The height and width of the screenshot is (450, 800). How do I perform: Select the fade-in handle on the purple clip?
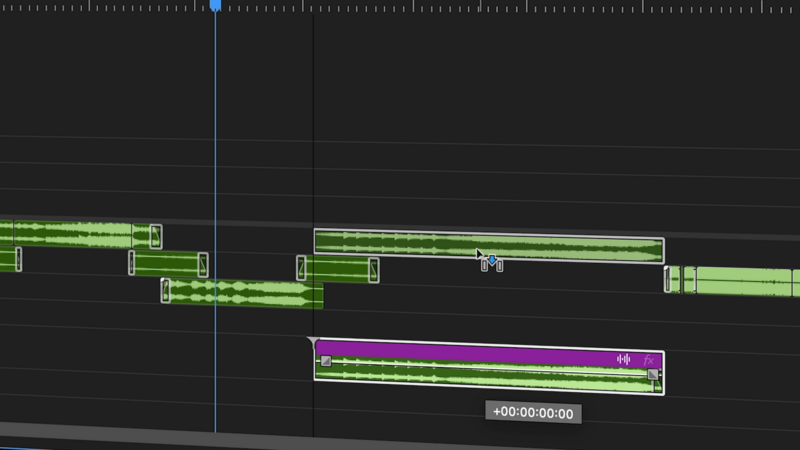pos(325,361)
